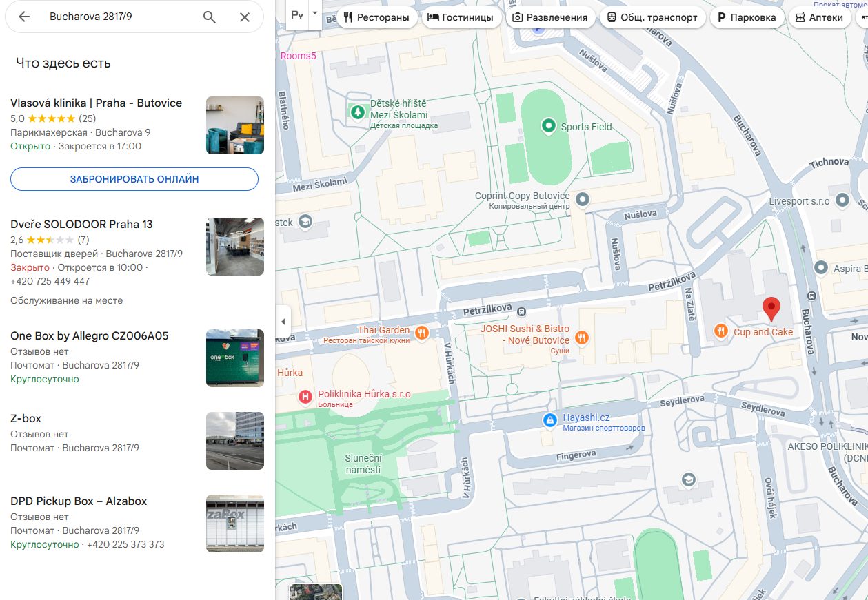Collapse the side panel with the arrow
Screen dimensions: 868x600
pos(283,322)
